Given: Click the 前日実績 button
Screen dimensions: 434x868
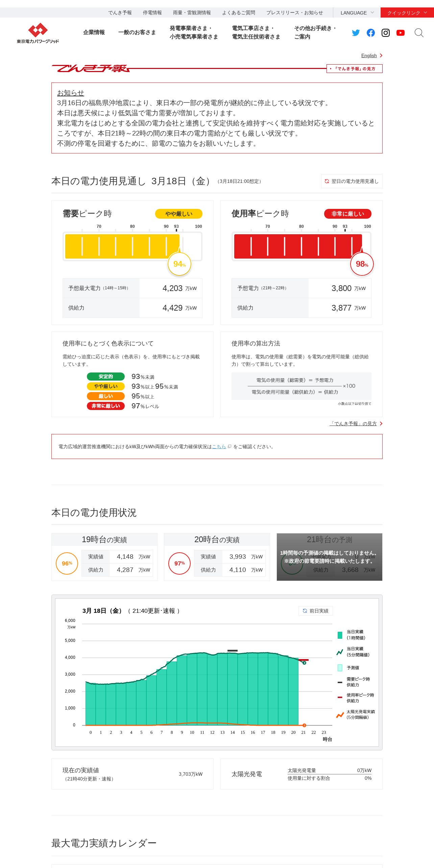Looking at the screenshot, I should [316, 611].
